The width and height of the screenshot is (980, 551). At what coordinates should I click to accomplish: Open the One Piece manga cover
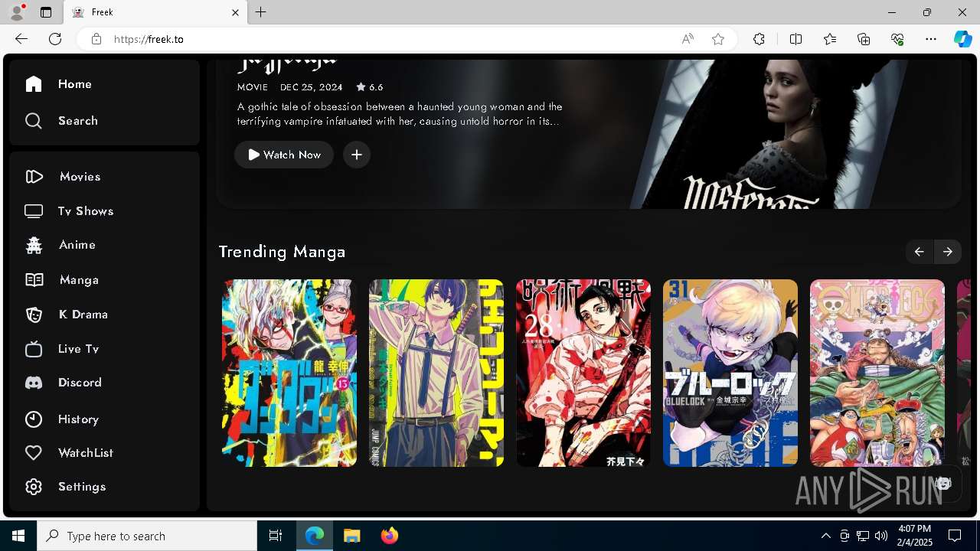click(877, 373)
